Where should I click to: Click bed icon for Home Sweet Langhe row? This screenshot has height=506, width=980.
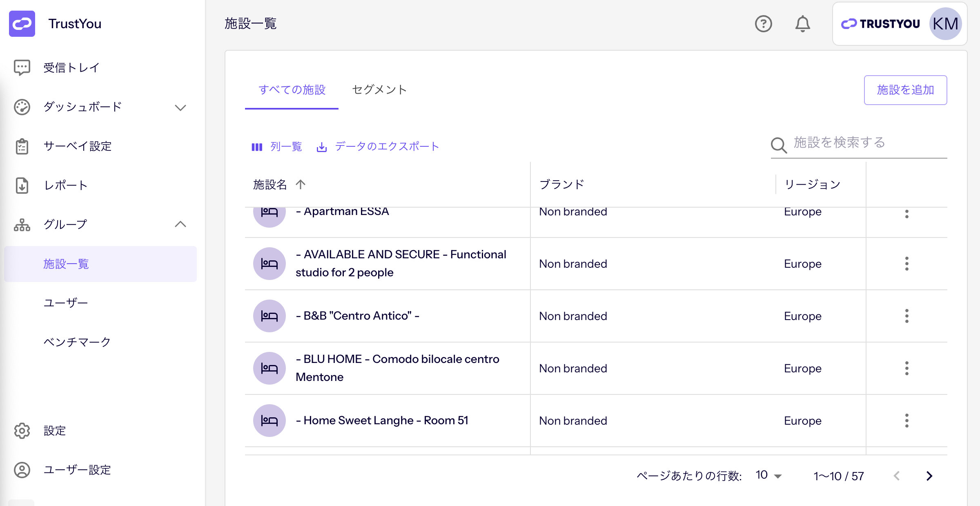(x=269, y=421)
